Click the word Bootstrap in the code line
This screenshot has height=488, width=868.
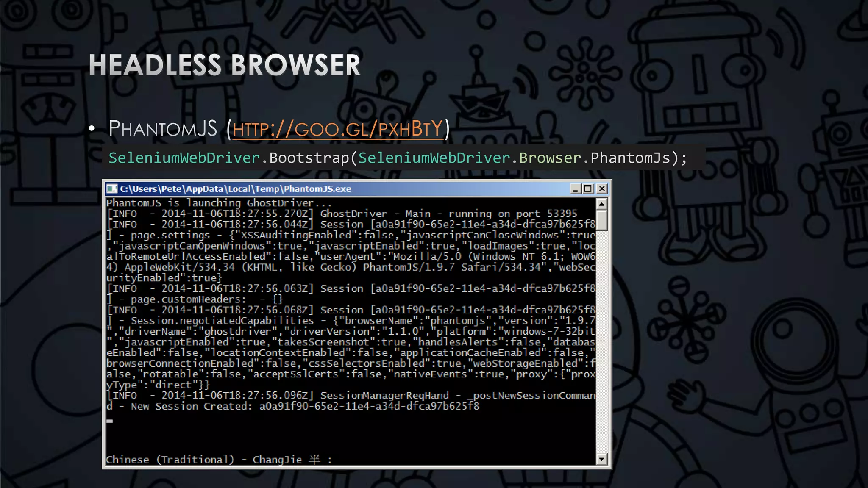tap(309, 158)
